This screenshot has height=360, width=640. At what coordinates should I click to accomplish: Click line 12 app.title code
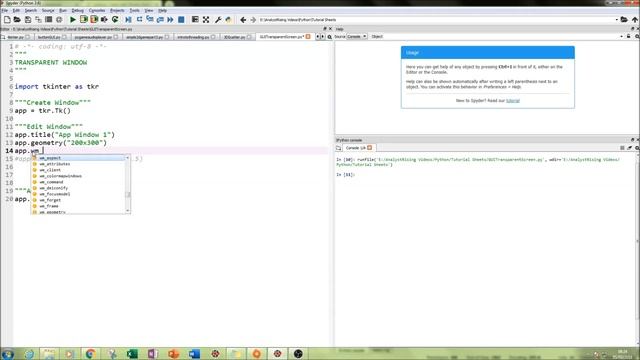(65, 135)
